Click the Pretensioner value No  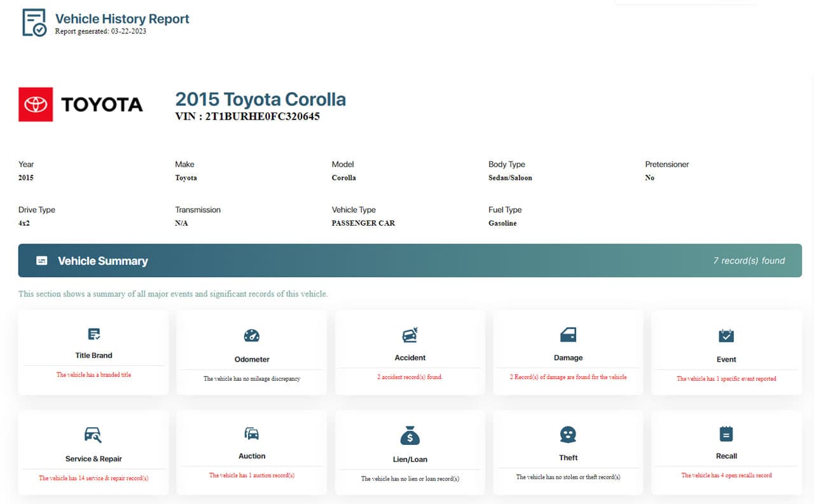649,178
